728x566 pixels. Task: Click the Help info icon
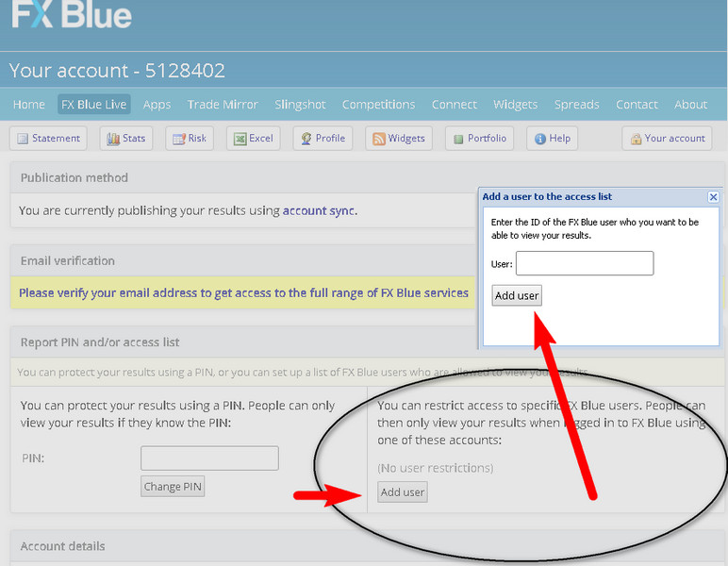pyautogui.click(x=540, y=139)
